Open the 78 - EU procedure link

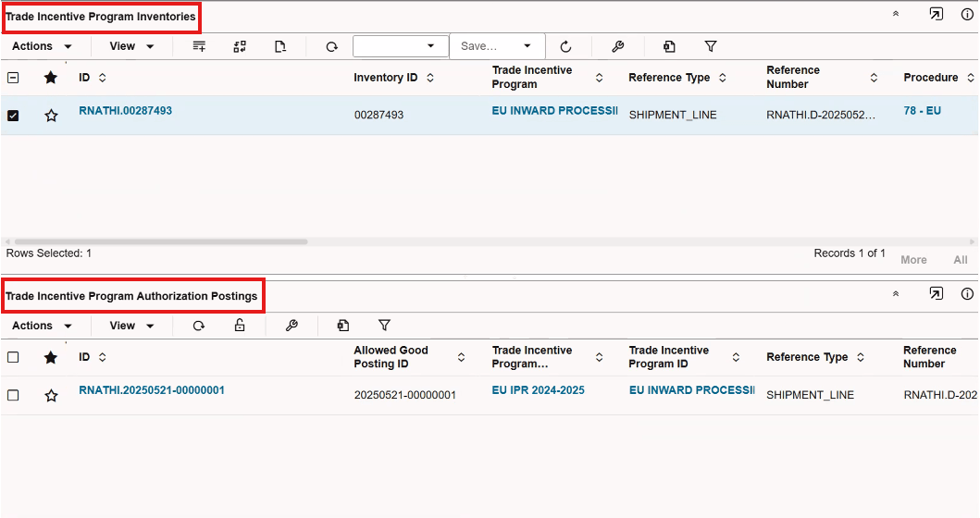tap(922, 111)
